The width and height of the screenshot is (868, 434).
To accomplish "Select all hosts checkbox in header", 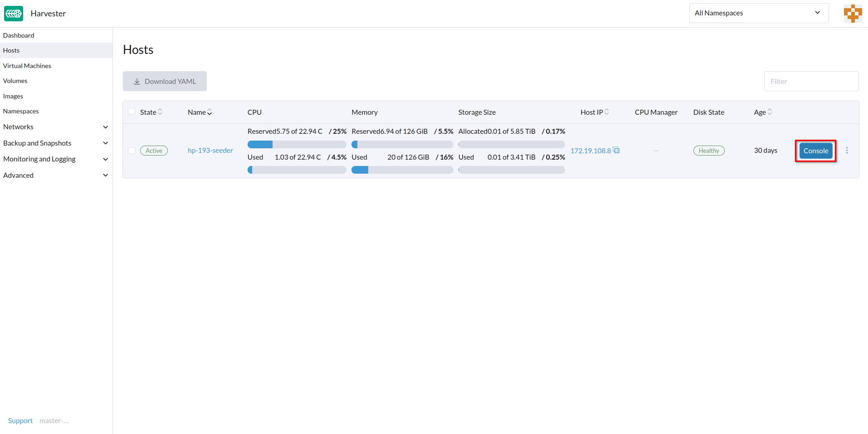I will 132,112.
